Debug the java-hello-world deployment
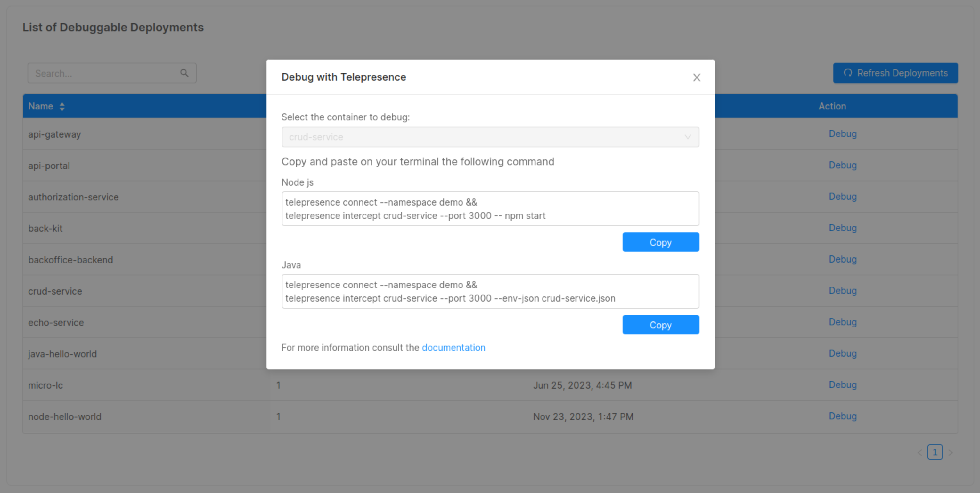Screen dimensions: 980x493 click(842, 353)
